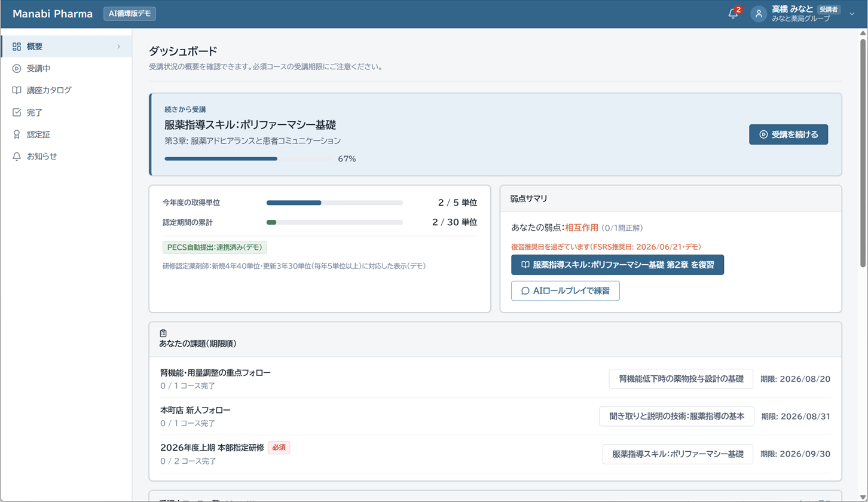Screen dimensions: 868x502
Task: Start AIロールプレイで練習
Action: point(566,291)
